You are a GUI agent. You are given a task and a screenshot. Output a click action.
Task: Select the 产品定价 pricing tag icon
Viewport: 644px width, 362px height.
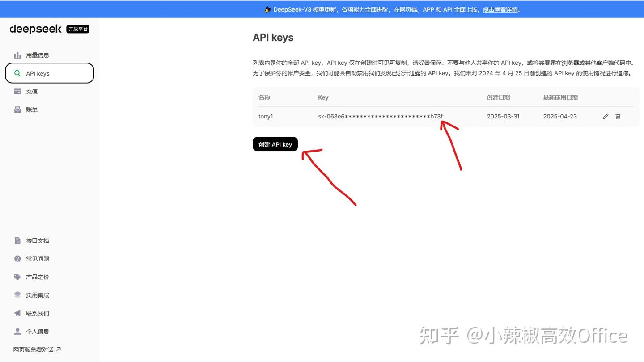click(x=17, y=277)
